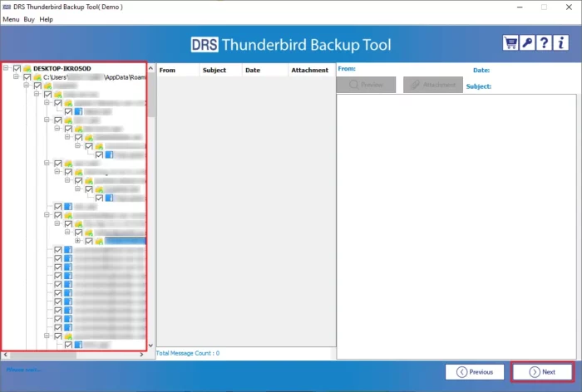Toggle checkbox of the highlighted tree folder
The height and width of the screenshot is (392, 582).
point(89,241)
